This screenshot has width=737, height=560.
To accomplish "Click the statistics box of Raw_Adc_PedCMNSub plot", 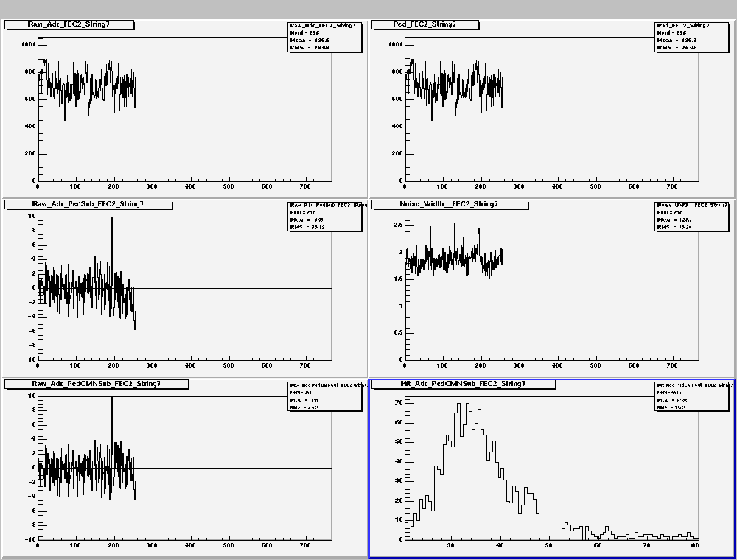I will [x=325, y=396].
